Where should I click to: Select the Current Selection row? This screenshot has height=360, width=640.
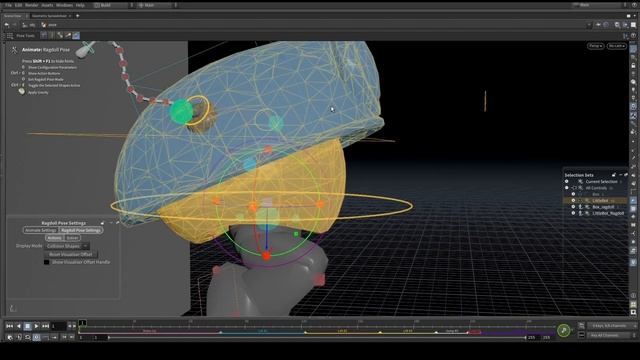(596, 181)
